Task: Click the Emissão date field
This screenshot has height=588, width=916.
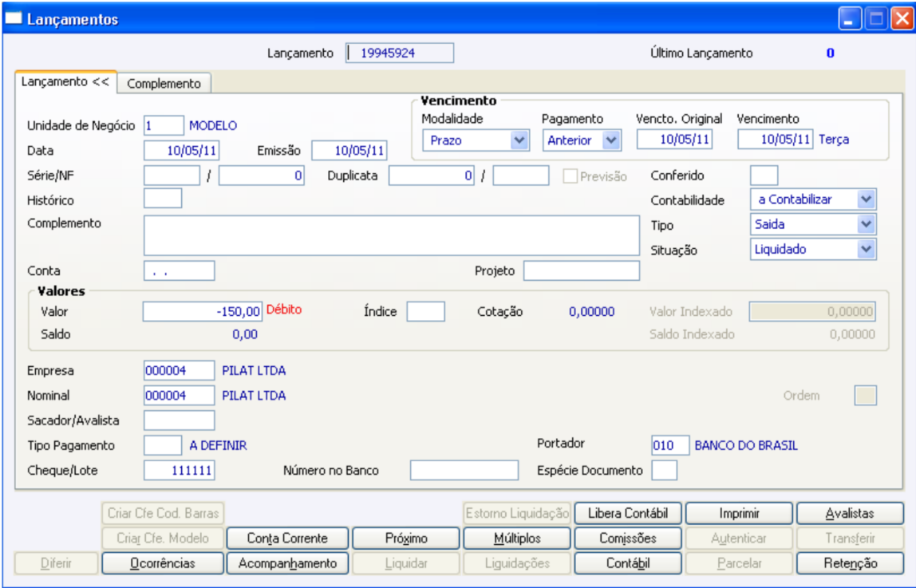Action: point(349,151)
